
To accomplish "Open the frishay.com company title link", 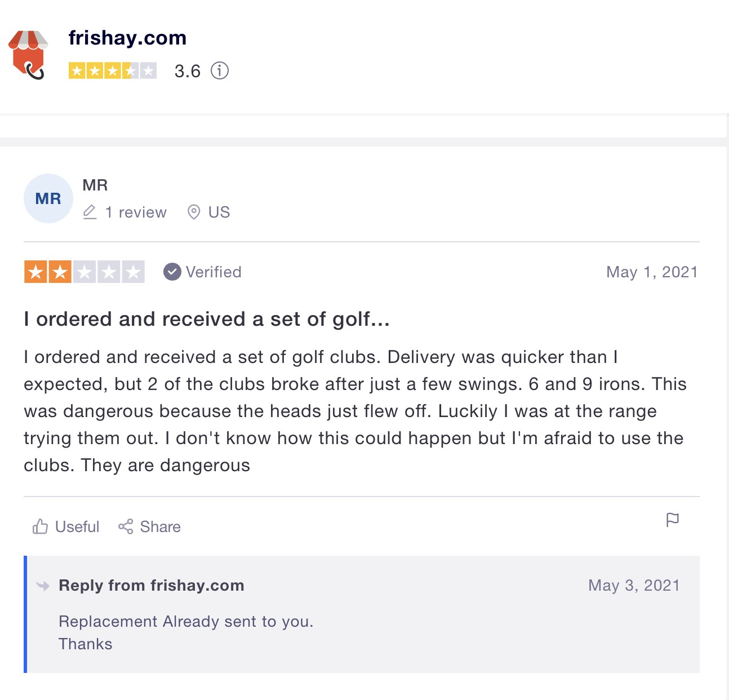I will click(127, 38).
